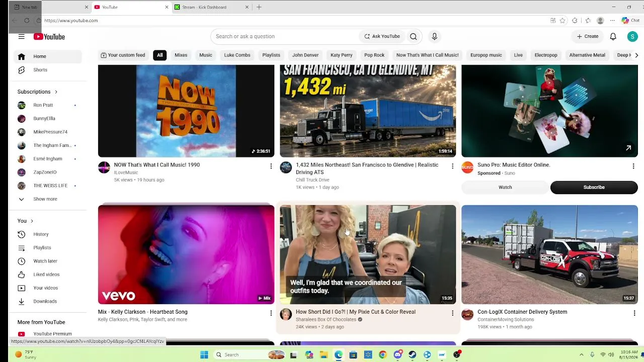Select the Europop music filter chip
Viewport: 644px width, 362px height.
pos(486,55)
